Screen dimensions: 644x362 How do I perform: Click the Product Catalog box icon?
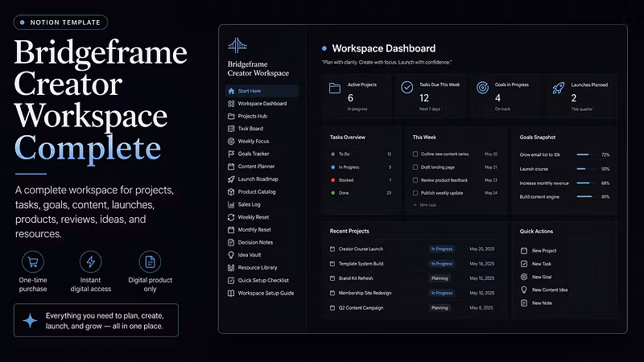pos(231,191)
